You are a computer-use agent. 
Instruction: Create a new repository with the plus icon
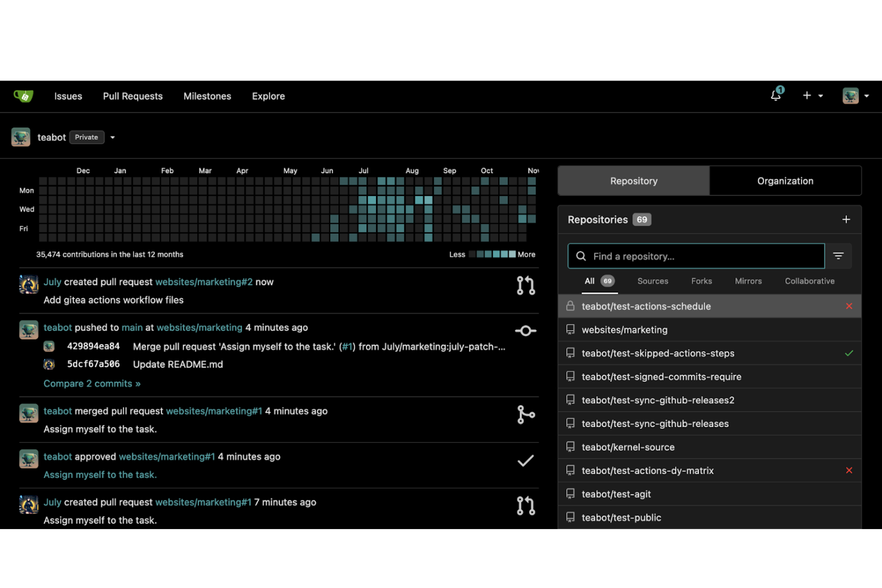pyautogui.click(x=846, y=219)
